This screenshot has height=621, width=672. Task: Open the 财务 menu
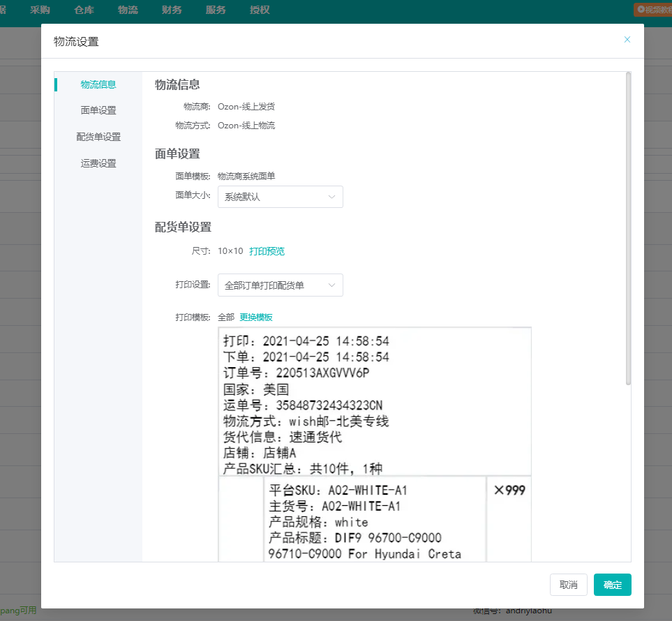point(172,9)
